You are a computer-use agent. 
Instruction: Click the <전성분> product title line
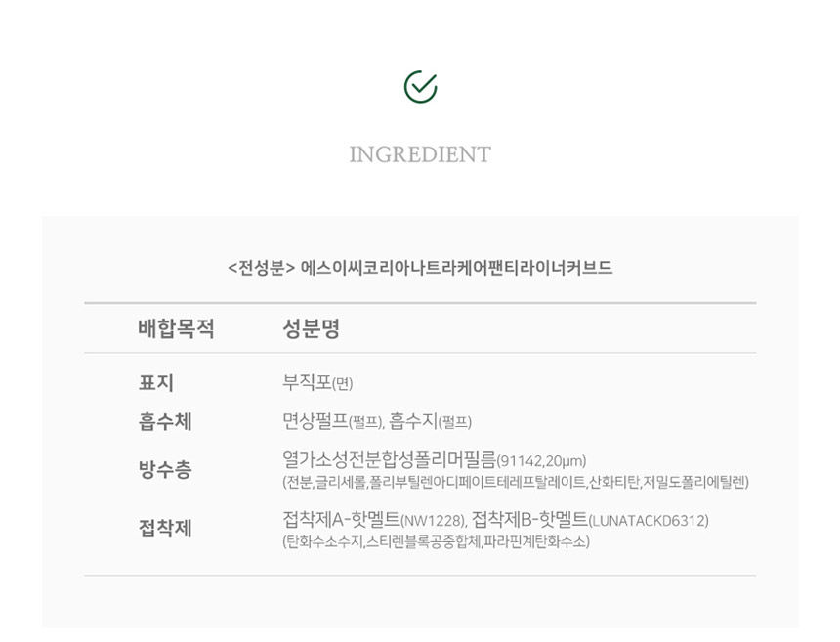420,267
